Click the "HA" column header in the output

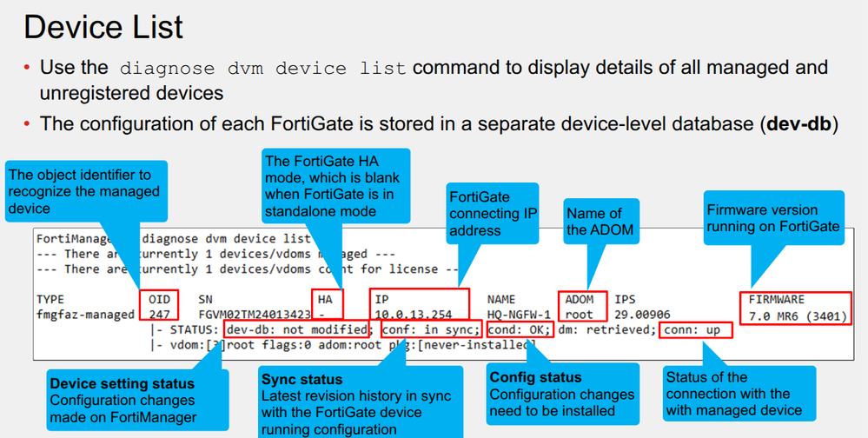325,300
